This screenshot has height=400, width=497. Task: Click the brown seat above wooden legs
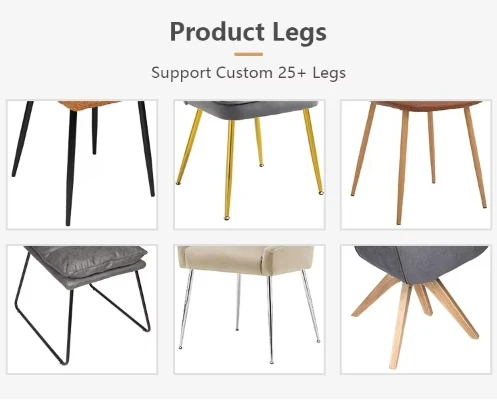click(426, 105)
